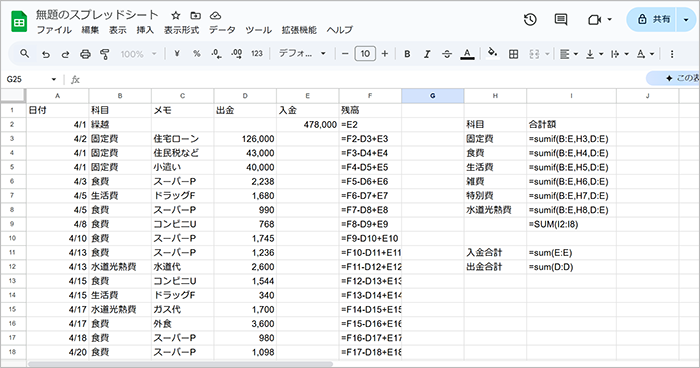Open the zoom 100% dropdown
This screenshot has height=368, width=700.
[138, 54]
